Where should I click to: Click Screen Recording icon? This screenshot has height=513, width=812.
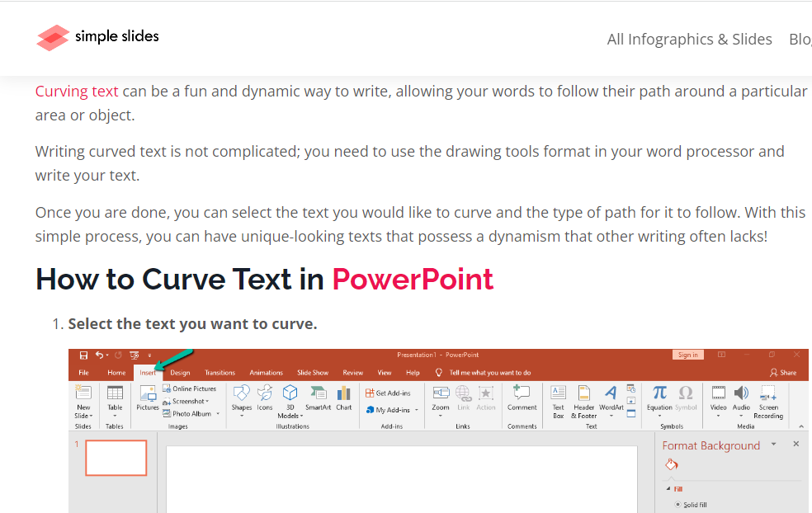click(x=768, y=393)
